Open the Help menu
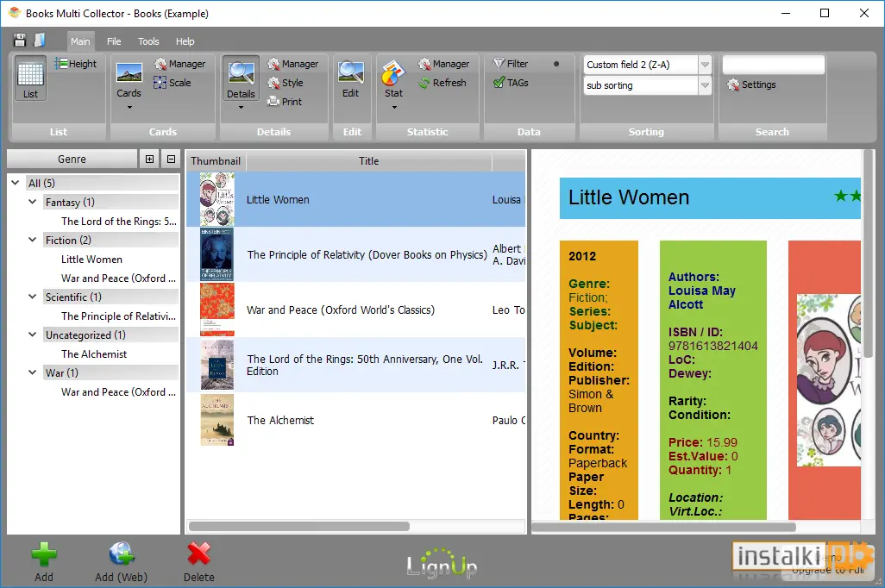The height and width of the screenshot is (588, 885). pyautogui.click(x=185, y=41)
